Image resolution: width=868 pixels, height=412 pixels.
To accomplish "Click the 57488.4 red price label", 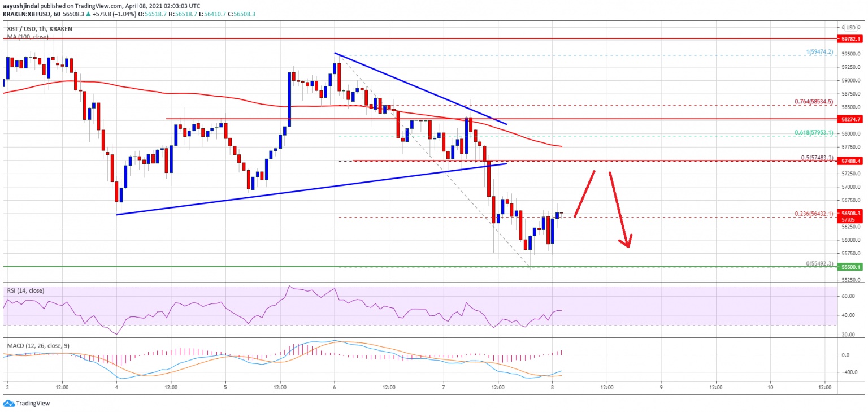I will pyautogui.click(x=850, y=161).
